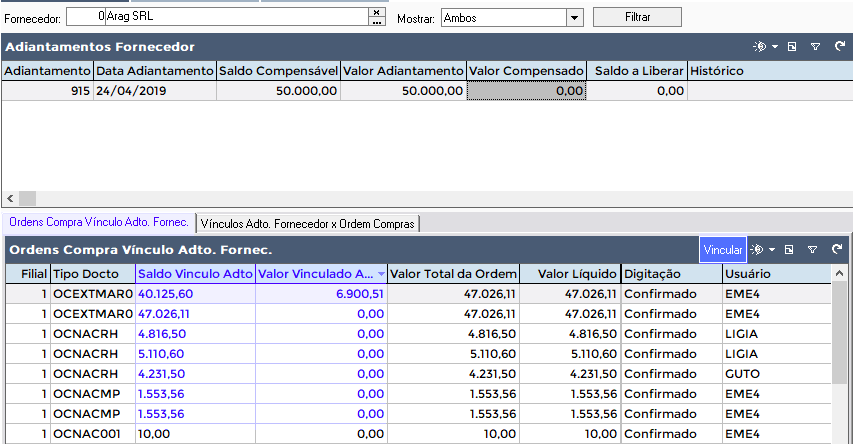This screenshot has height=445, width=853.
Task: Click user cell GUTO
Action: [x=777, y=374]
